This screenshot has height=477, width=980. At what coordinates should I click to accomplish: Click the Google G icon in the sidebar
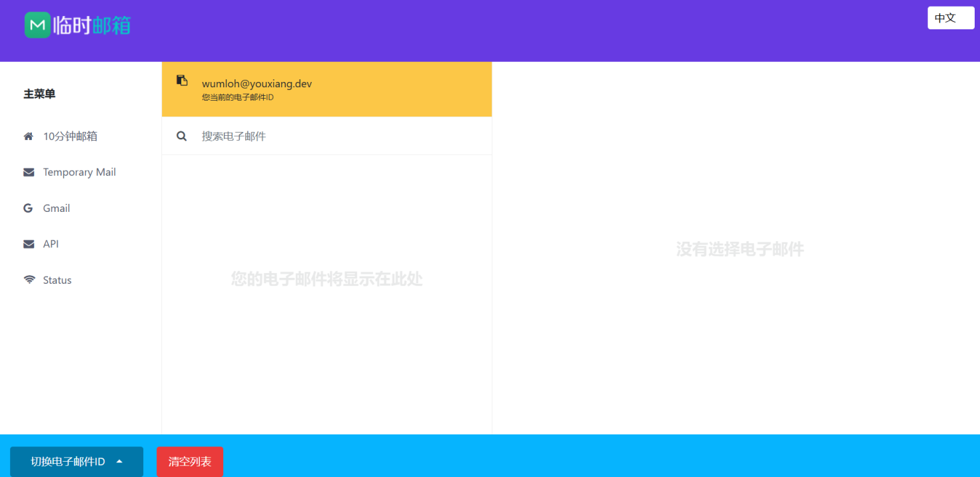tap(28, 209)
